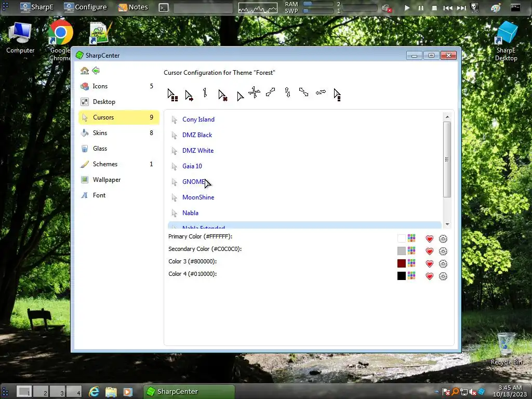
Task: Select the horizontal resize cursor preview
Action: [x=321, y=92]
